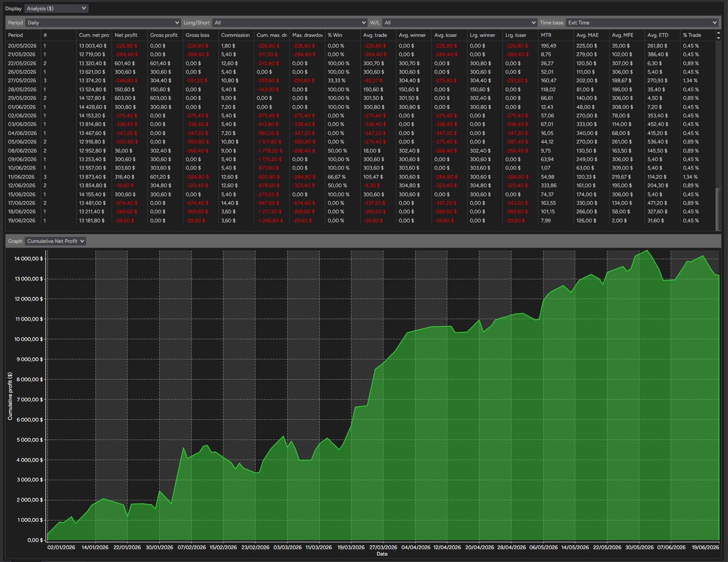Image resolution: width=728 pixels, height=562 pixels.
Task: Expand the Long/Short filter dropdown
Action: tap(290, 23)
